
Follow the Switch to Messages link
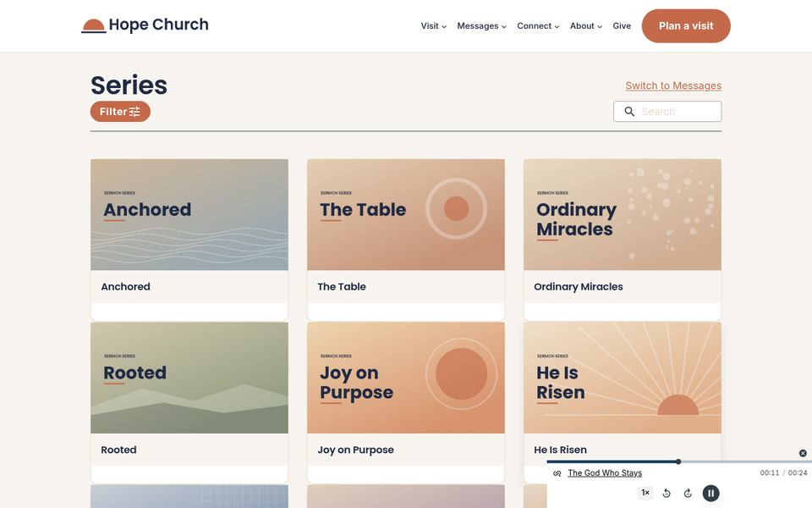673,86
